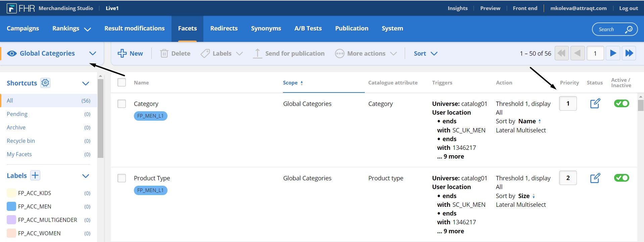Open Shortcuts settings gear icon
The image size is (644, 242).
(45, 83)
